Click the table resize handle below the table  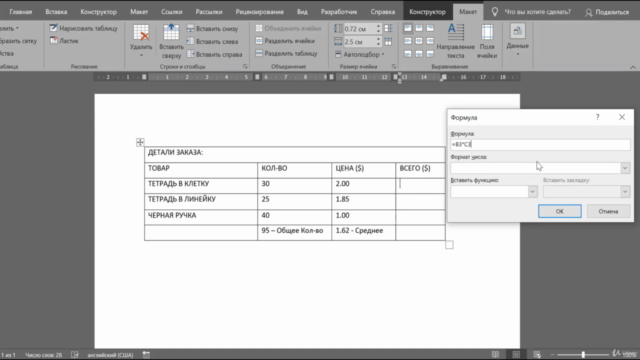tap(449, 244)
